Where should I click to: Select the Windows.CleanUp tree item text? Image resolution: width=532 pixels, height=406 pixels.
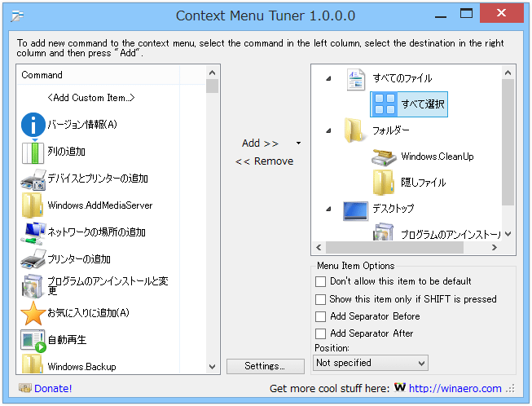pyautogui.click(x=437, y=157)
